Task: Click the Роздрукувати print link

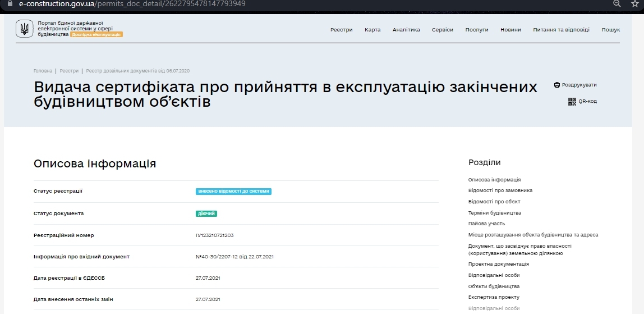Action: coord(579,85)
